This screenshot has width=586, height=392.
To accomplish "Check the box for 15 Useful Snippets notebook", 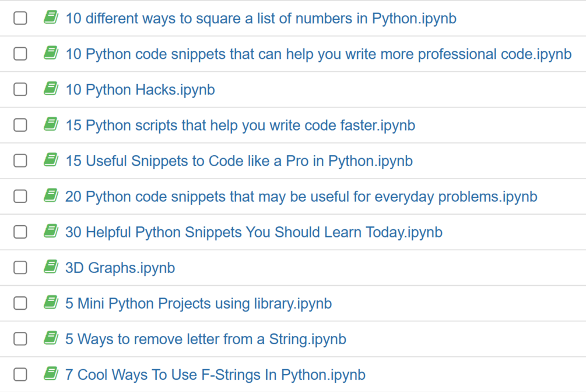I will [20, 161].
